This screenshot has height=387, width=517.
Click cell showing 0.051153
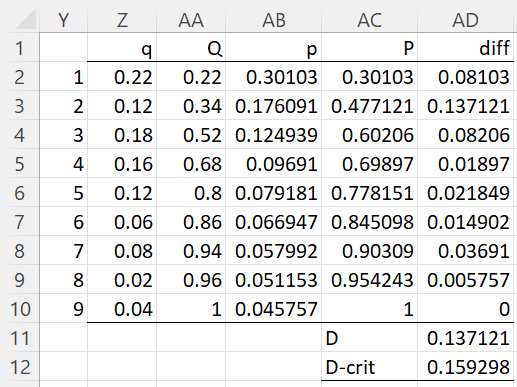click(x=274, y=280)
